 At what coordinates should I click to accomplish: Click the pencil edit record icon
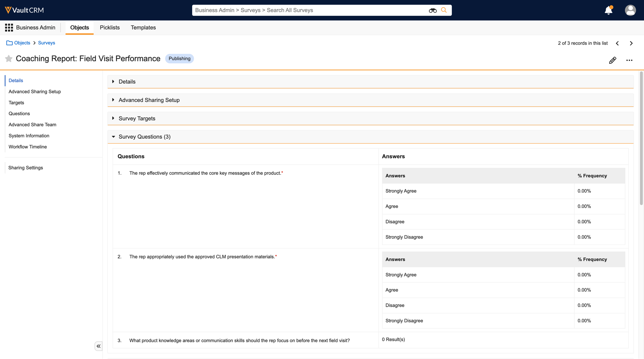(613, 60)
